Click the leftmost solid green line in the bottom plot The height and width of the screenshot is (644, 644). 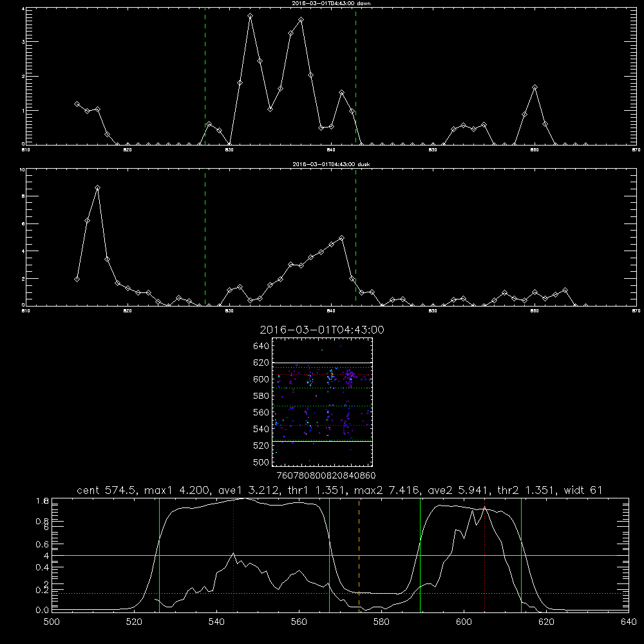click(x=159, y=555)
